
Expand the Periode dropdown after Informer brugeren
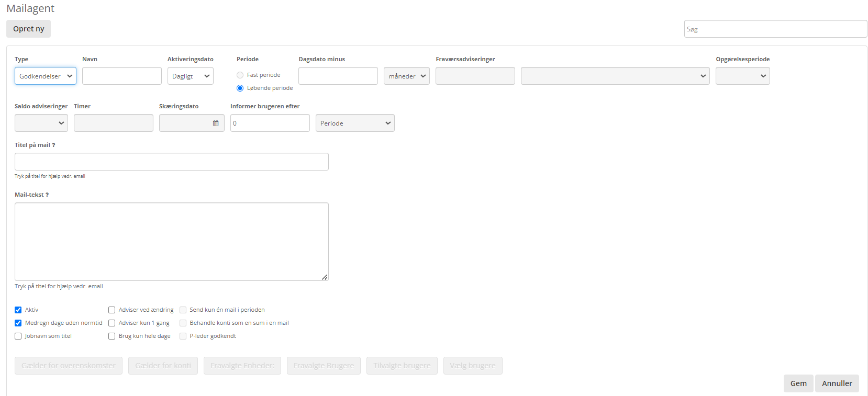coord(355,123)
